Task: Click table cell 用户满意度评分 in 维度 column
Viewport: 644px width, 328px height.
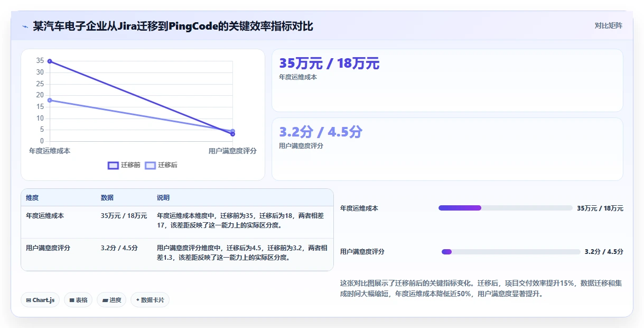Action: pos(48,248)
